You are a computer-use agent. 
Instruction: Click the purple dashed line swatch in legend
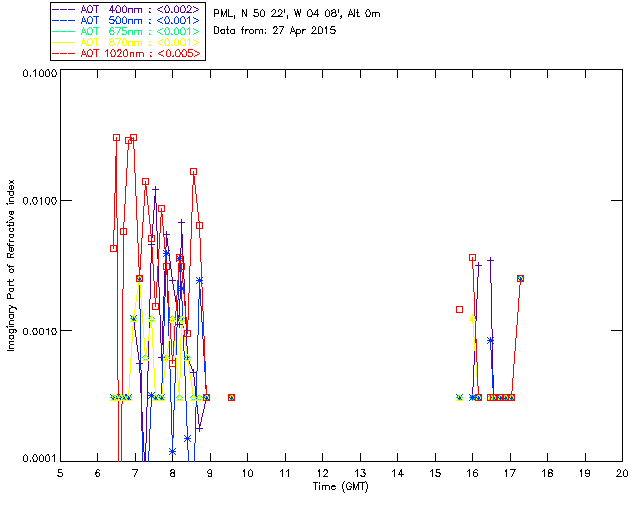point(64,9)
